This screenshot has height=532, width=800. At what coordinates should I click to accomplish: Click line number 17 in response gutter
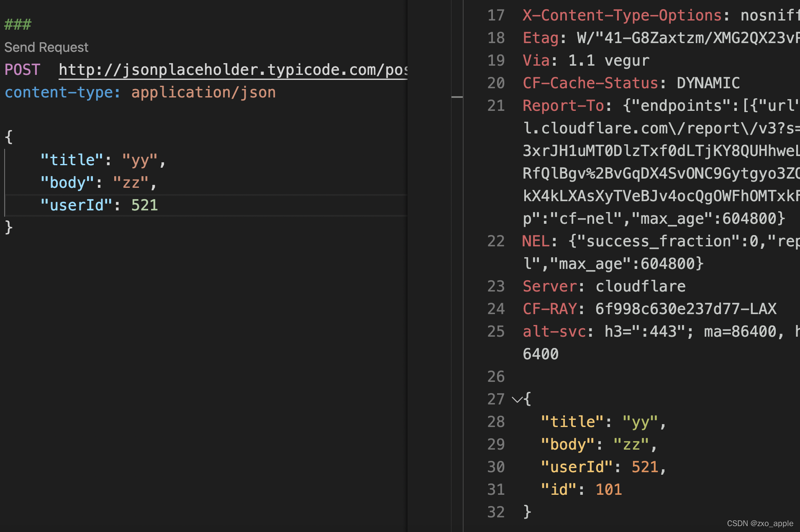496,15
